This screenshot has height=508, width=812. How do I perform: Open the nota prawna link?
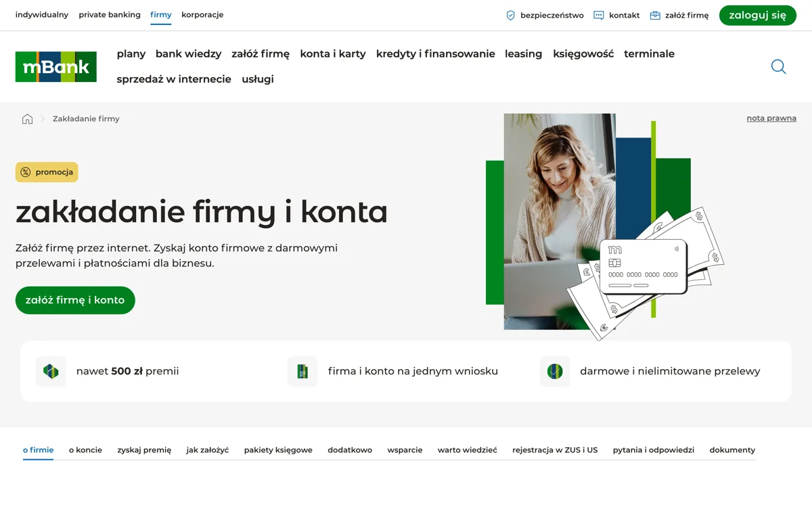pos(771,118)
